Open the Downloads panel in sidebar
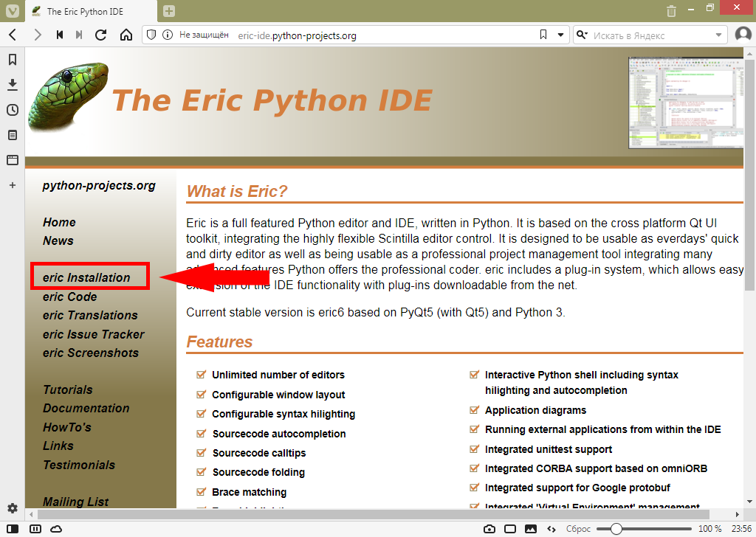This screenshot has height=537, width=756. (13, 85)
